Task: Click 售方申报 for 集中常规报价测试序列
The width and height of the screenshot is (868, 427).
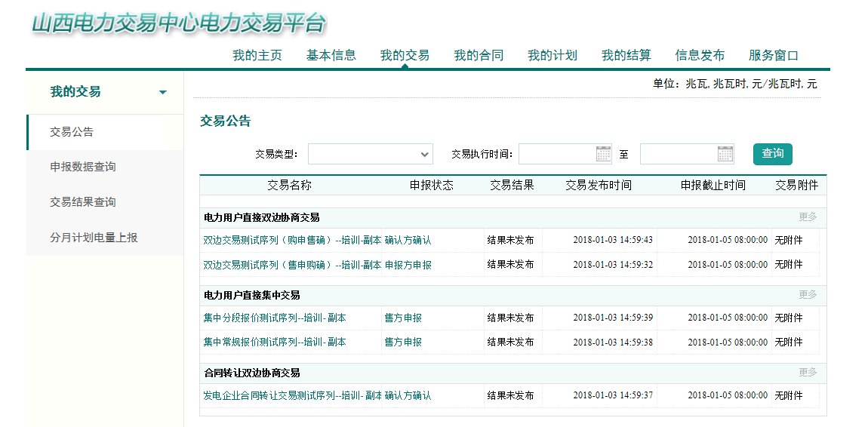Action: [403, 342]
